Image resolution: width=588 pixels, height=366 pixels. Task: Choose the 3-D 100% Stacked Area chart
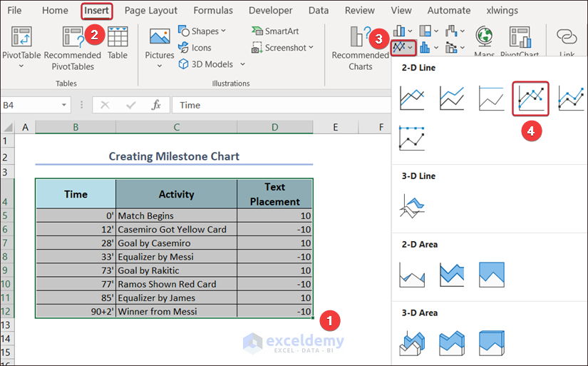[492, 343]
